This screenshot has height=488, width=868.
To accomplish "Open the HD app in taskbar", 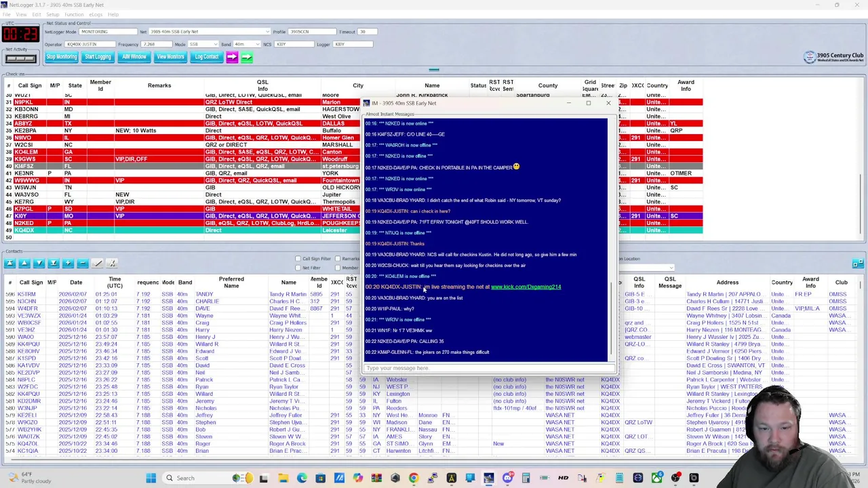I will pos(564,478).
